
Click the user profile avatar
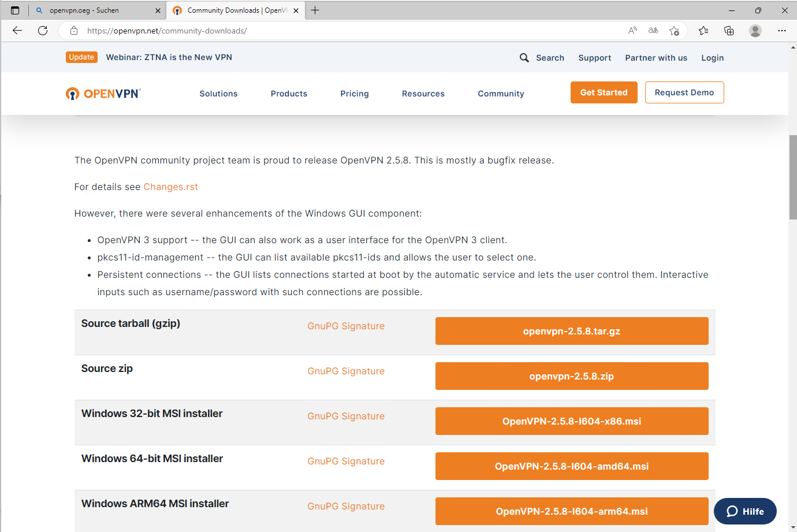[x=755, y=31]
